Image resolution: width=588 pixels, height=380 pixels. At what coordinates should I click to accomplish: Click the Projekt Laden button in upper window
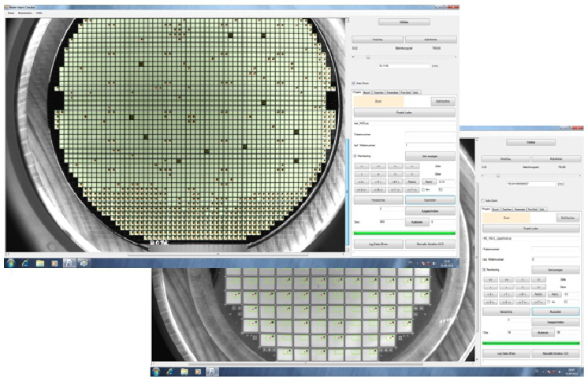point(404,114)
